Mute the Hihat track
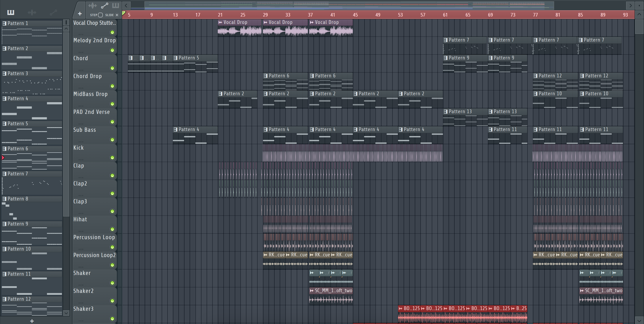644x324 pixels. point(112,229)
